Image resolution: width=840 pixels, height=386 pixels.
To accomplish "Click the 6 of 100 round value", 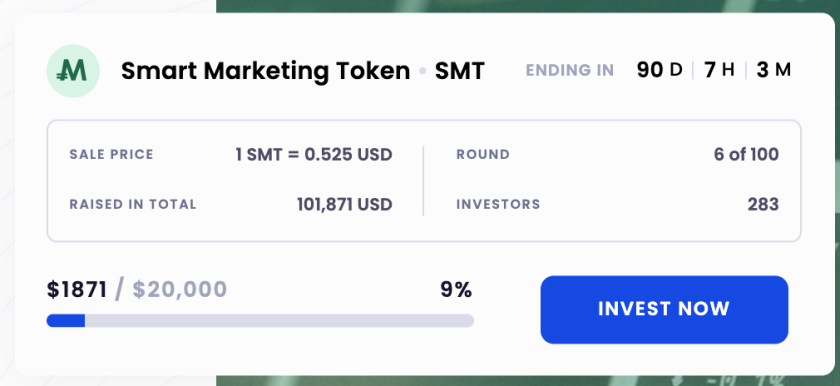I will click(746, 155).
